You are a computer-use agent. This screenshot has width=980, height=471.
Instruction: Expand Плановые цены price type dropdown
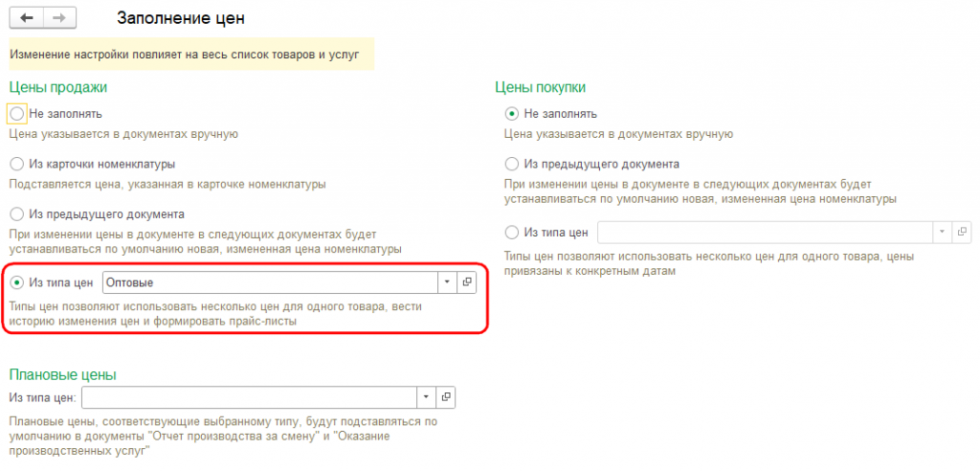pos(426,397)
